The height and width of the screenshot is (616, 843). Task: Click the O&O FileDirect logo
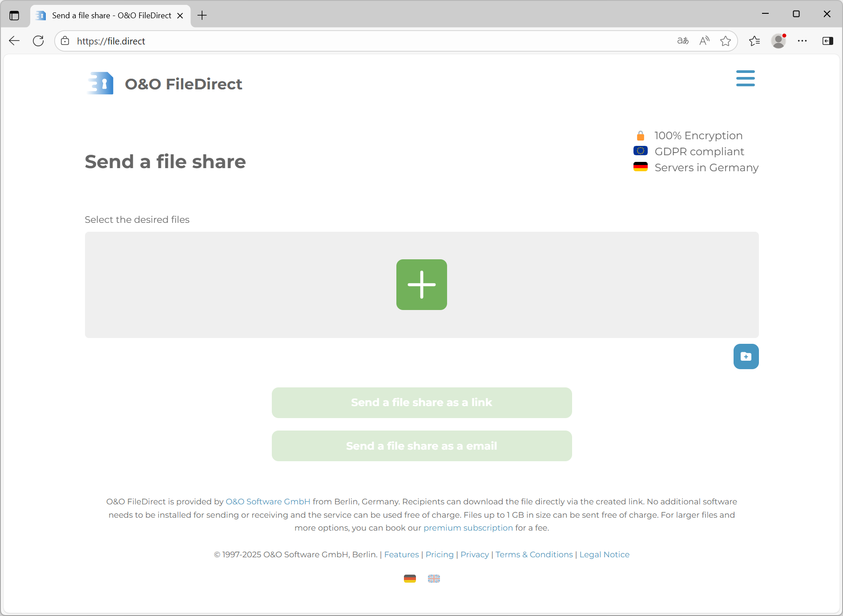(x=164, y=84)
